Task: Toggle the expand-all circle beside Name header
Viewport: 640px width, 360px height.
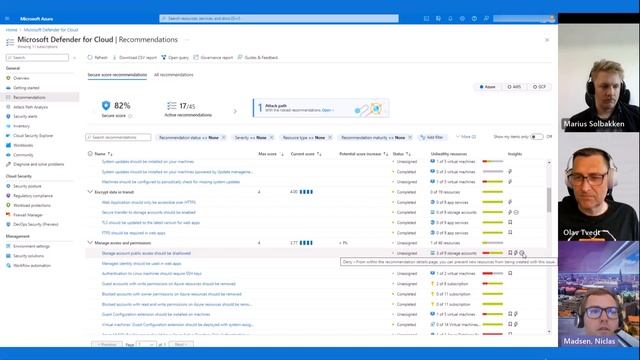Action: coord(90,154)
